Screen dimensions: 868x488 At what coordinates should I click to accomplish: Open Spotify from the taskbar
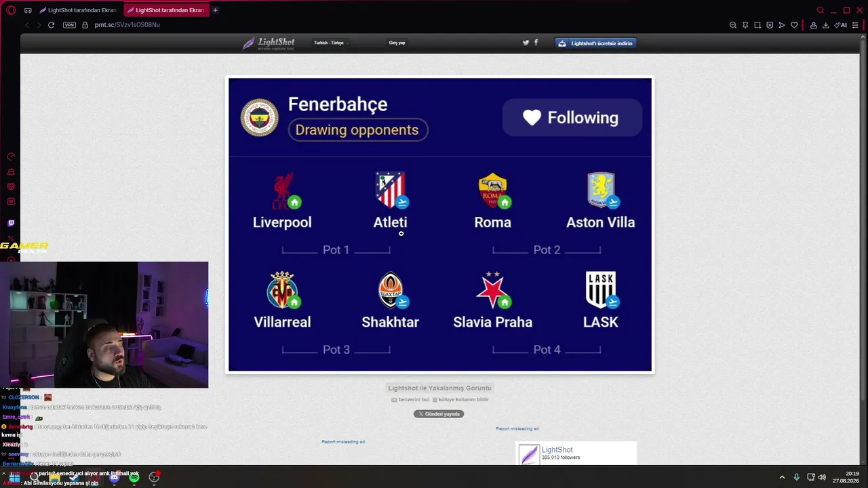coord(134,477)
